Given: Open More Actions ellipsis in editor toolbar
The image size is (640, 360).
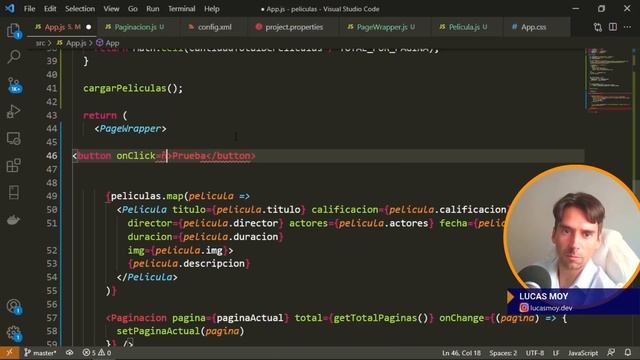Looking at the screenshot, I should [627, 27].
